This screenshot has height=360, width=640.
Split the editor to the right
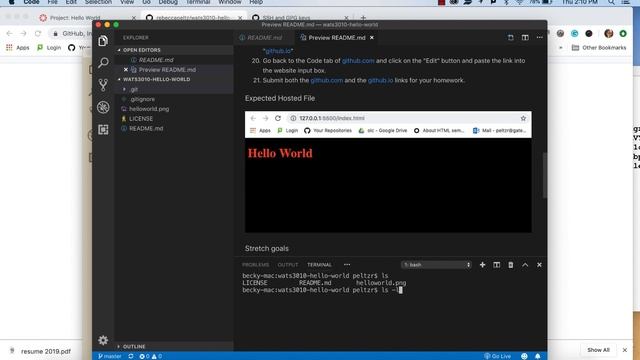pos(525,38)
